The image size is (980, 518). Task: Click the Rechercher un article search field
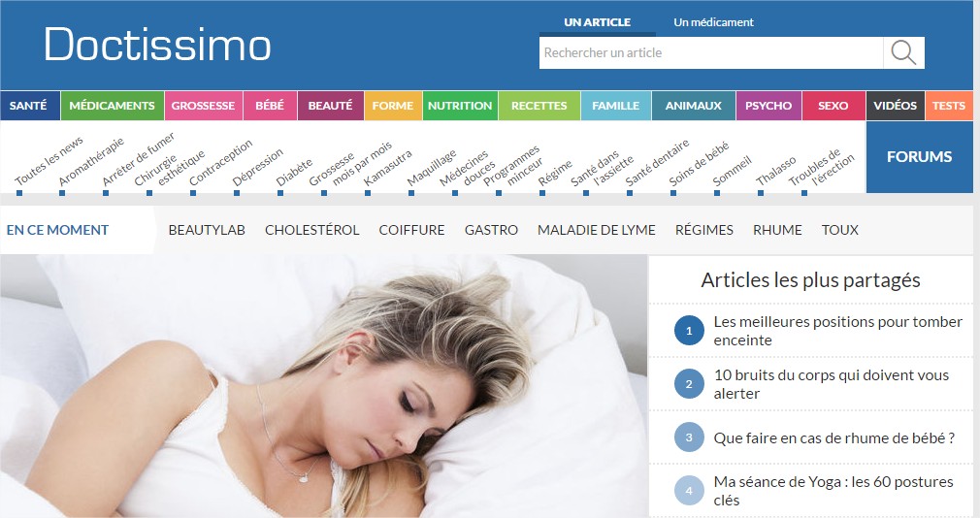(x=711, y=53)
